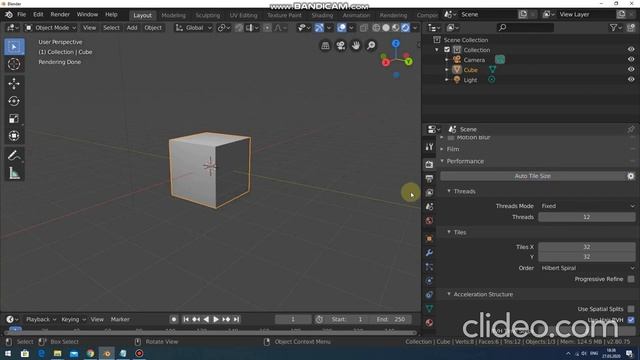Open the View Layer properties tab icon
640x360 pixels.
(429, 192)
